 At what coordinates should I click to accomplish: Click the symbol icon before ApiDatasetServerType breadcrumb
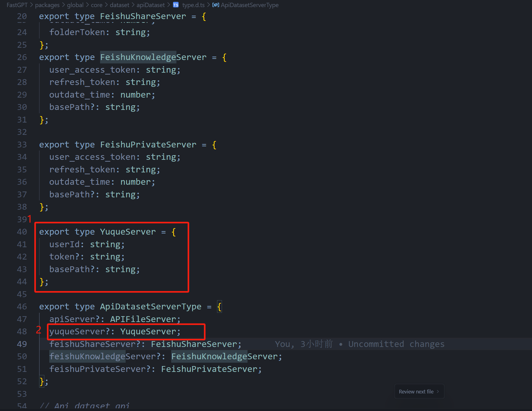pyautogui.click(x=216, y=5)
